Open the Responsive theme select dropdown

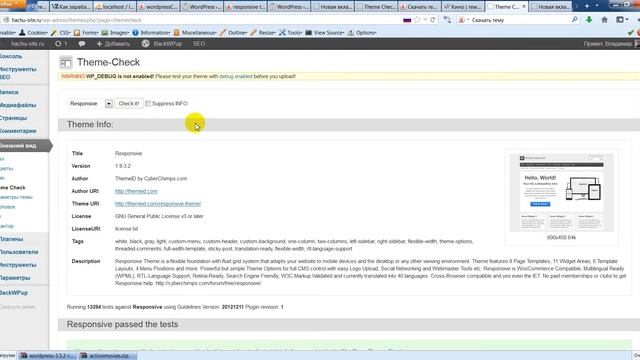click(90, 104)
